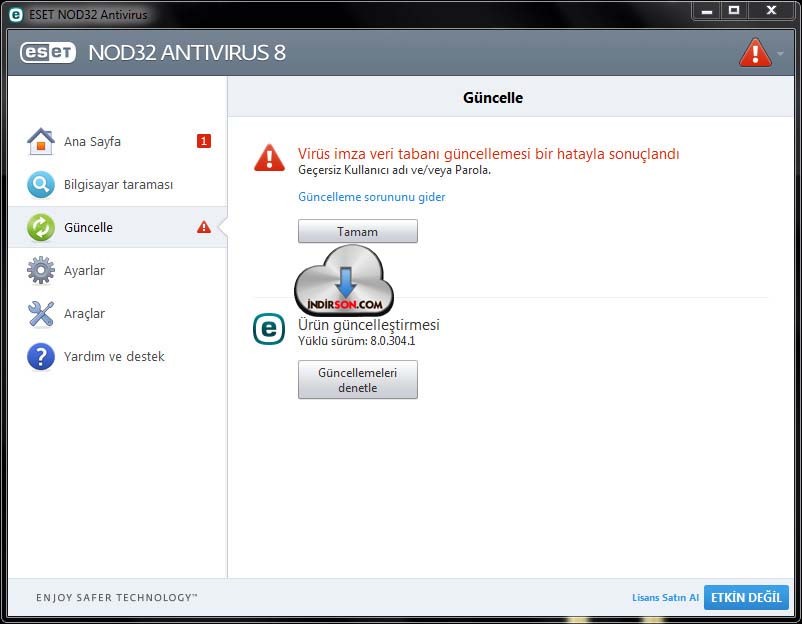802x624 pixels.
Task: Click the ETKİN DEĞİL button
Action: [x=746, y=597]
